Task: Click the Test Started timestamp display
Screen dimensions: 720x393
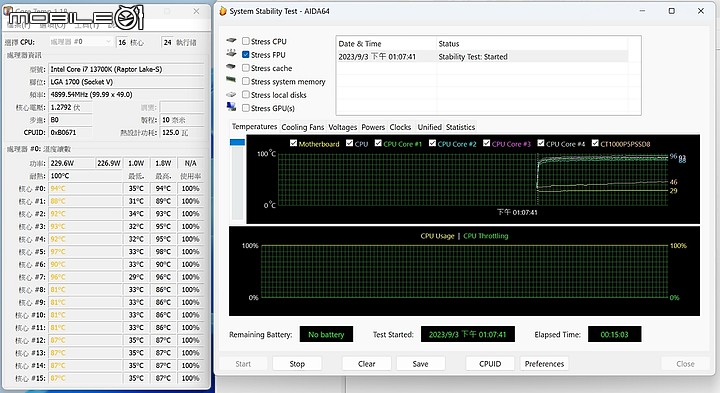Action: click(x=467, y=334)
